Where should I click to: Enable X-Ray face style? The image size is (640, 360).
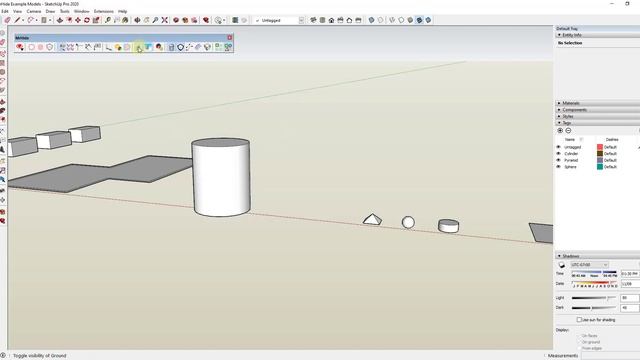coord(371,20)
